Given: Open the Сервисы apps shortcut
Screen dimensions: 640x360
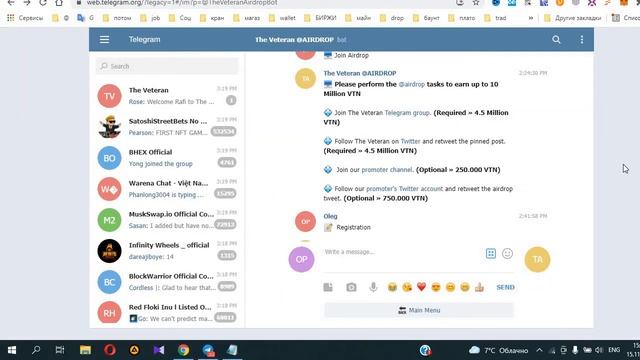Looking at the screenshot, I should point(25,18).
